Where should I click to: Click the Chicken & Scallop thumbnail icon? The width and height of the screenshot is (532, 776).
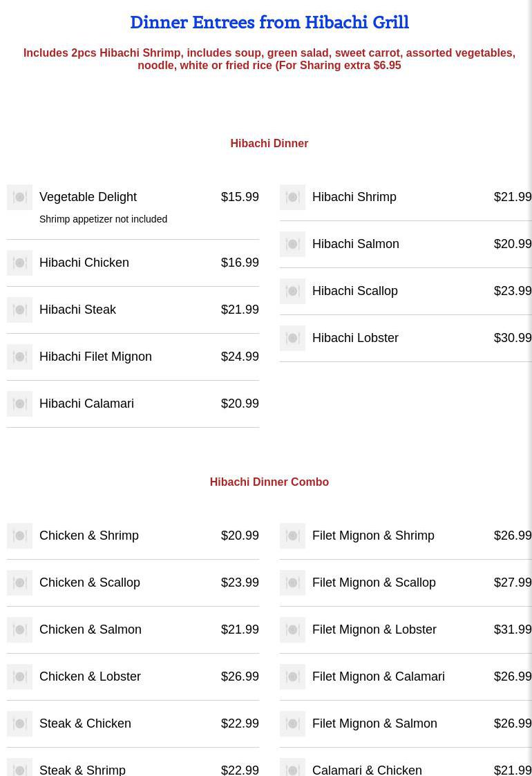coord(19,583)
